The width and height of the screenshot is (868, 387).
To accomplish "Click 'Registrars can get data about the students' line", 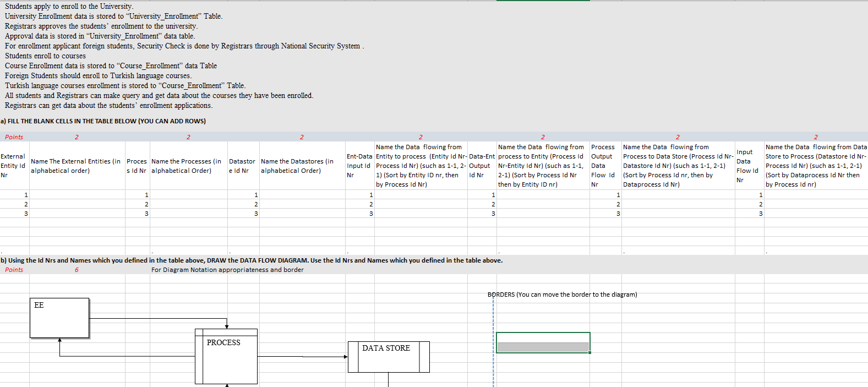I will 108,105.
